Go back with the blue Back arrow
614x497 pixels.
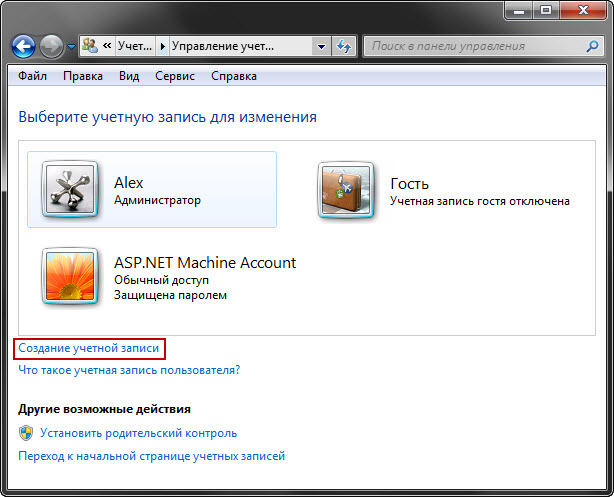pyautogui.click(x=23, y=47)
